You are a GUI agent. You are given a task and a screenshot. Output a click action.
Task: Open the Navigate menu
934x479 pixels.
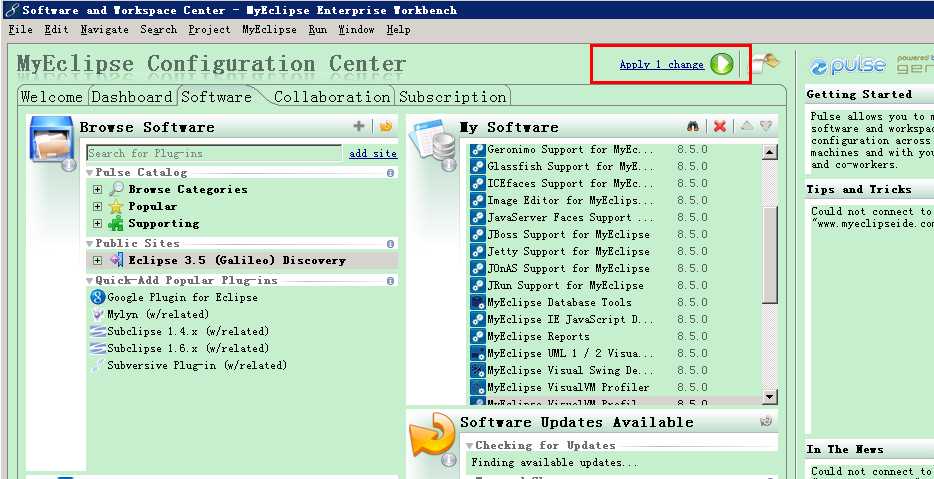click(x=105, y=29)
